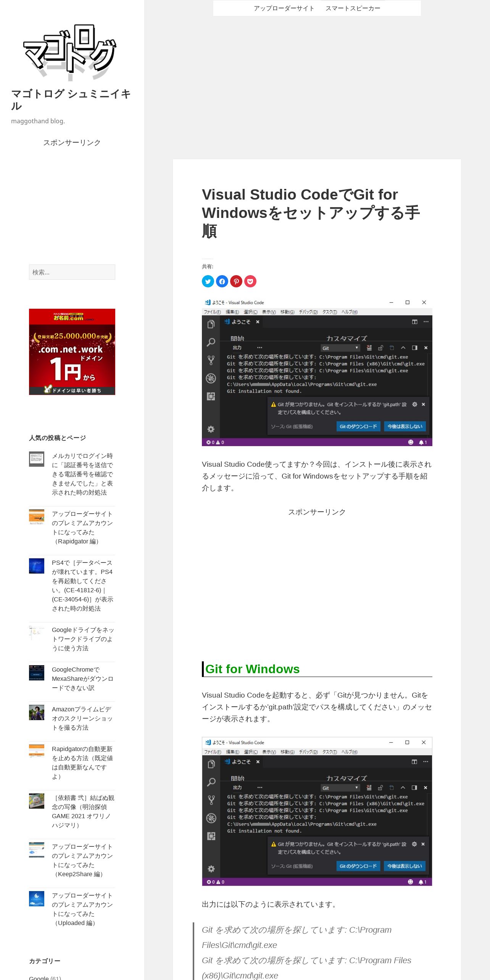This screenshot has width=490, height=980.
Task: Click the GoogleChromeでMexaShare post thumbnail
Action: click(37, 673)
